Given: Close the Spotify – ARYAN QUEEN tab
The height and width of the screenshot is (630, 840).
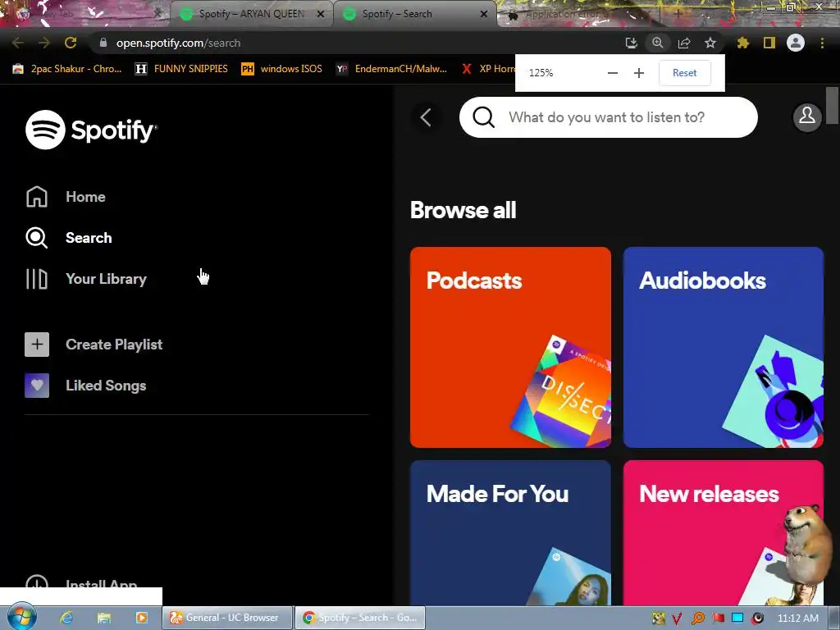Looking at the screenshot, I should pyautogui.click(x=321, y=15).
